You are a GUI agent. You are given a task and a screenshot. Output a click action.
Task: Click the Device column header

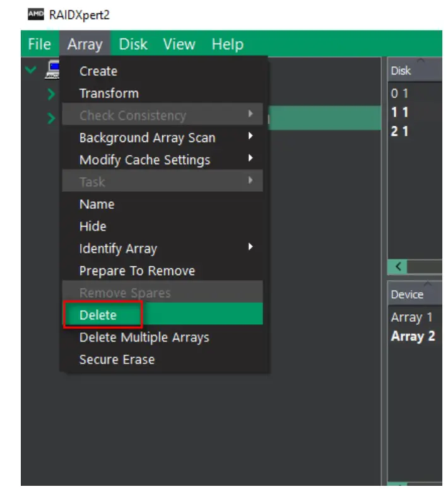(x=415, y=295)
